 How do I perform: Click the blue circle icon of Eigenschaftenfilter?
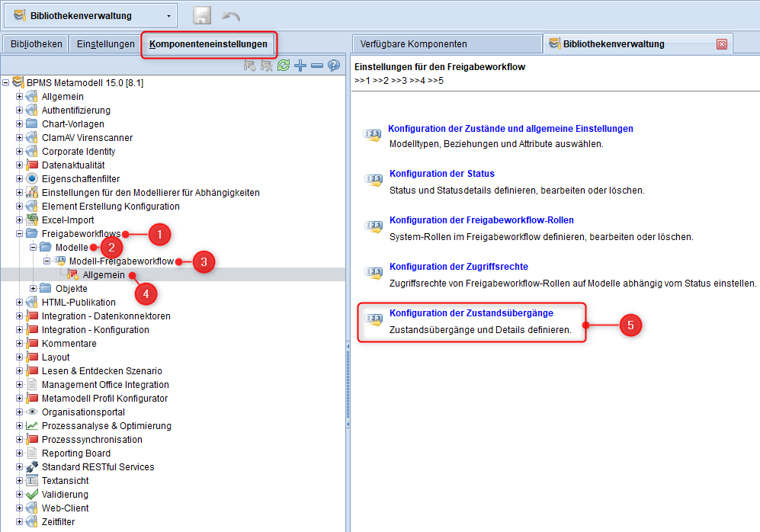32,179
